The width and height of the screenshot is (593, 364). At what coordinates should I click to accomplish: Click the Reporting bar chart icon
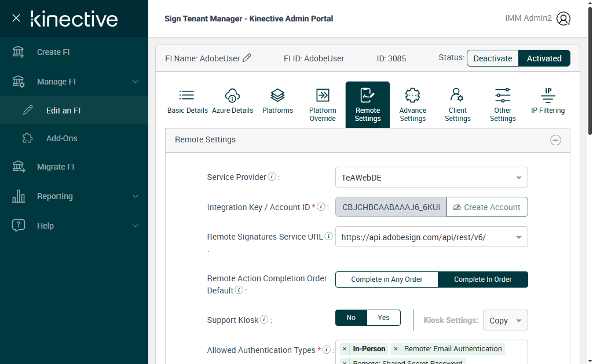coord(18,196)
